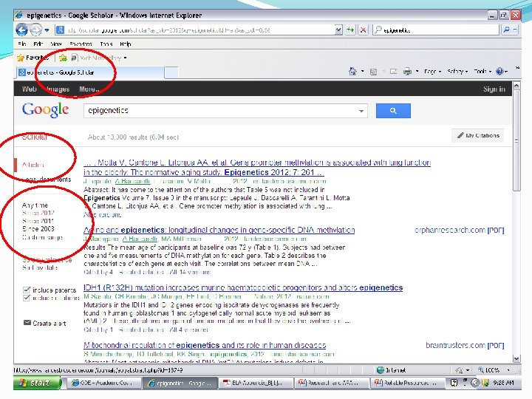Click the Read Mail icon

394,72
